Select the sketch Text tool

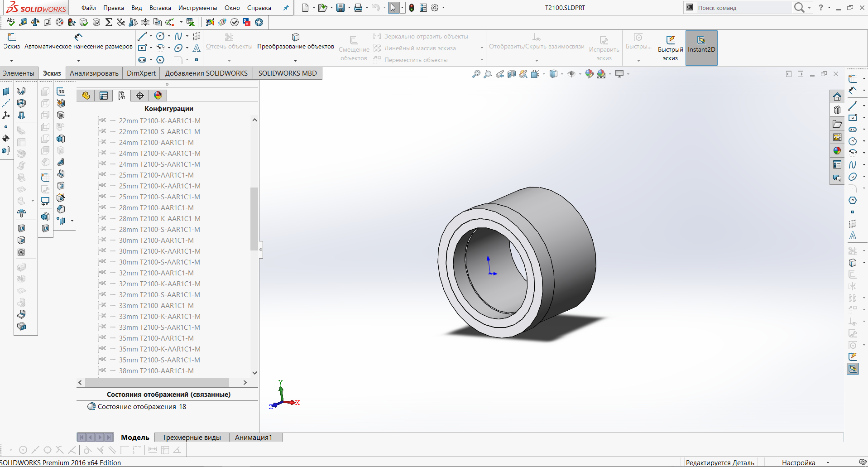click(197, 48)
